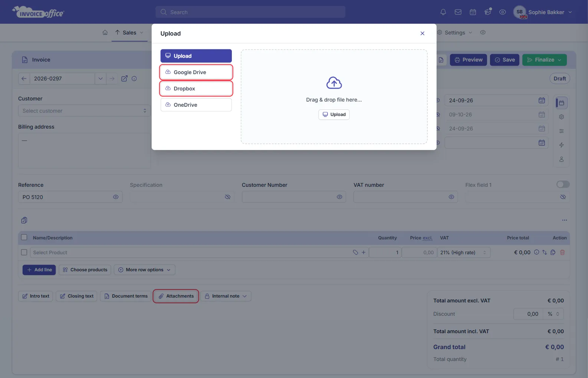Duplicate the product line via copy icon
This screenshot has height=378, width=588.
(x=553, y=252)
